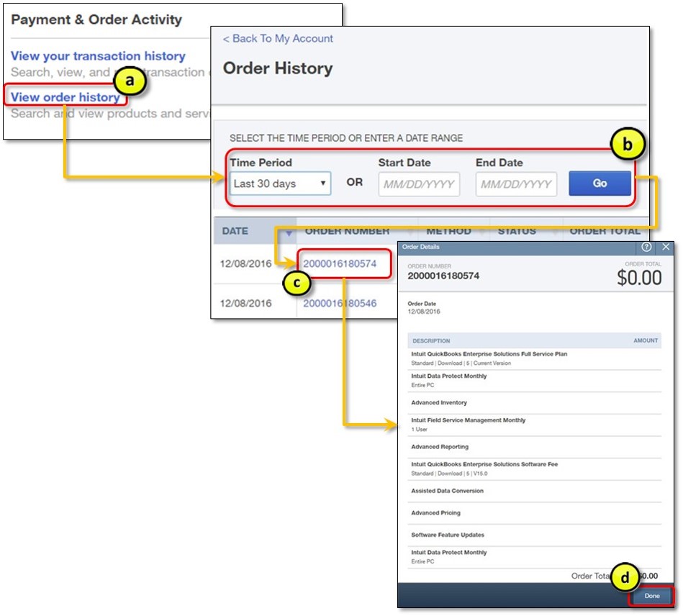Click the End Date input field
The image size is (683, 616).
516,184
